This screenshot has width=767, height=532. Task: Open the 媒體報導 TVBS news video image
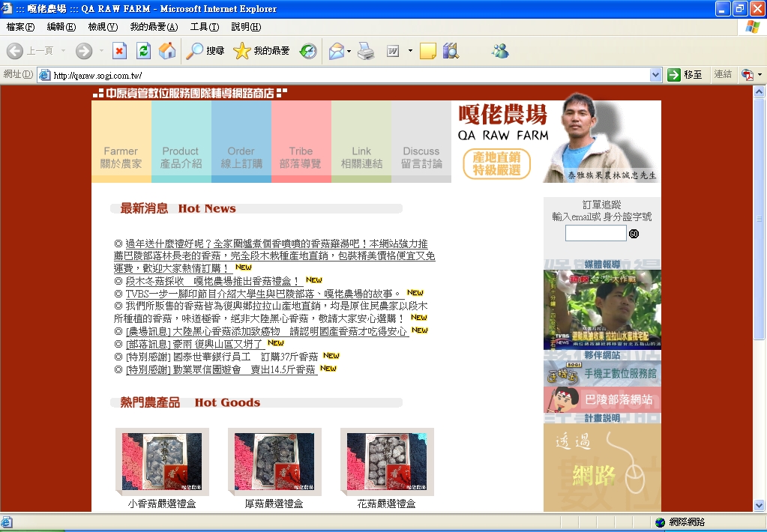tap(602, 309)
